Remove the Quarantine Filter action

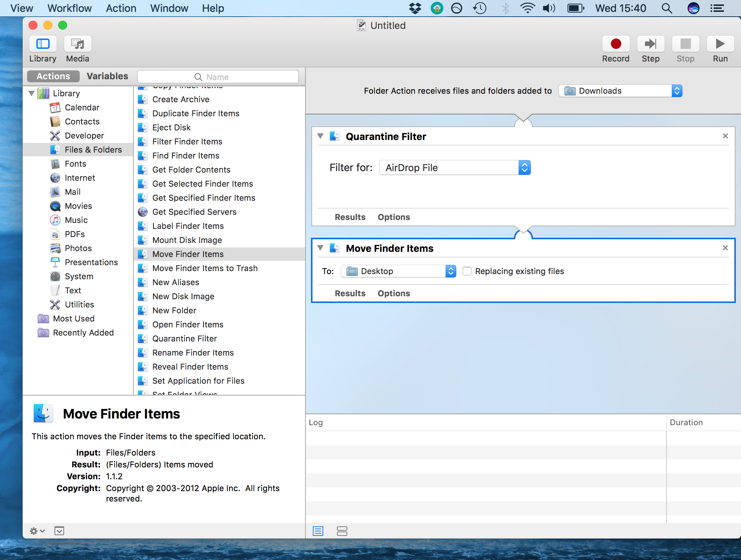coord(725,136)
